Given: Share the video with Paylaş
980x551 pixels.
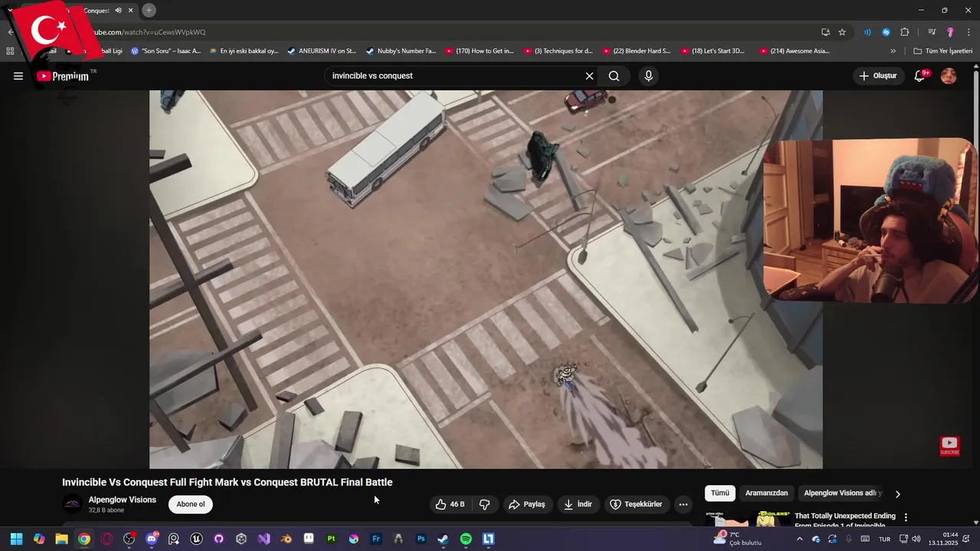Looking at the screenshot, I should point(527,504).
